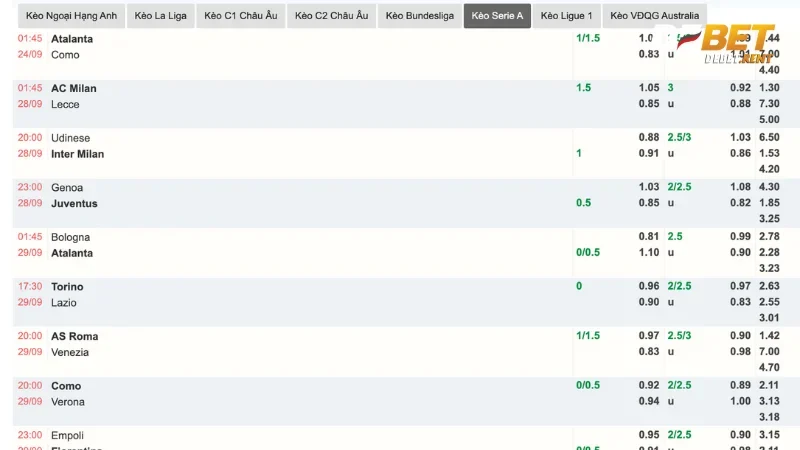
Task: Click the 5.00 draw odds for Milan–Lecce
Action: (769, 119)
